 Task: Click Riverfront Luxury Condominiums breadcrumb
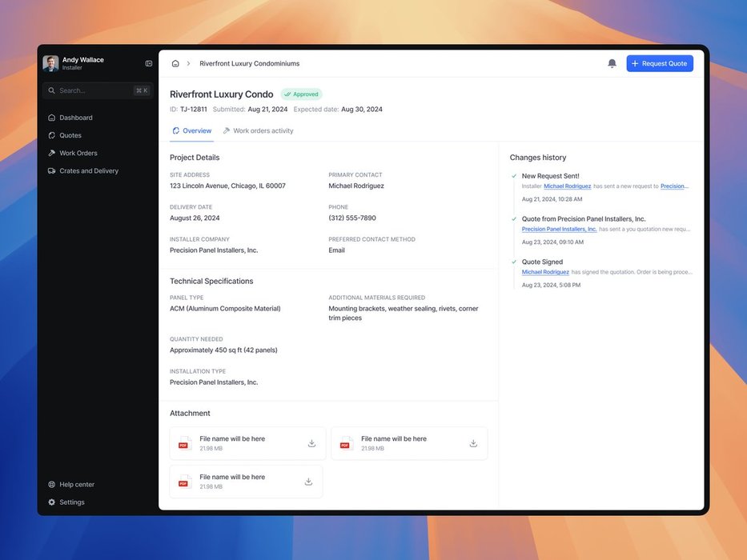point(249,63)
